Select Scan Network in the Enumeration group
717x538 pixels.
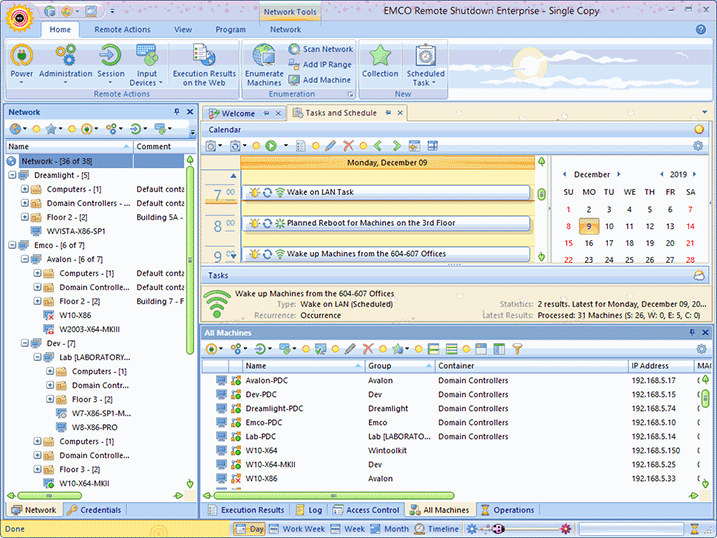pos(320,49)
